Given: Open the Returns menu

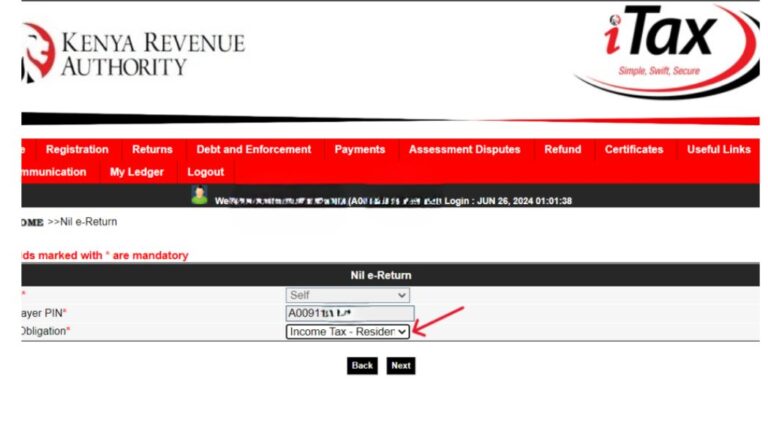Looking at the screenshot, I should (152, 149).
